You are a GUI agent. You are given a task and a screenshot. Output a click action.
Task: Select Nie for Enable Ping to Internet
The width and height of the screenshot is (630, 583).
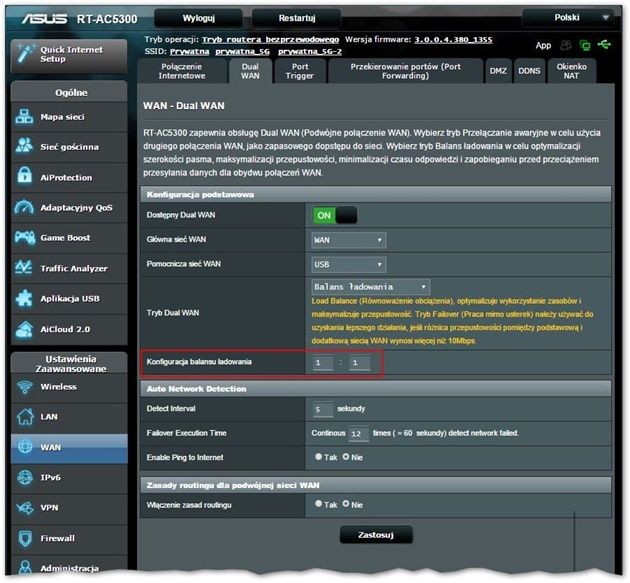click(x=346, y=457)
